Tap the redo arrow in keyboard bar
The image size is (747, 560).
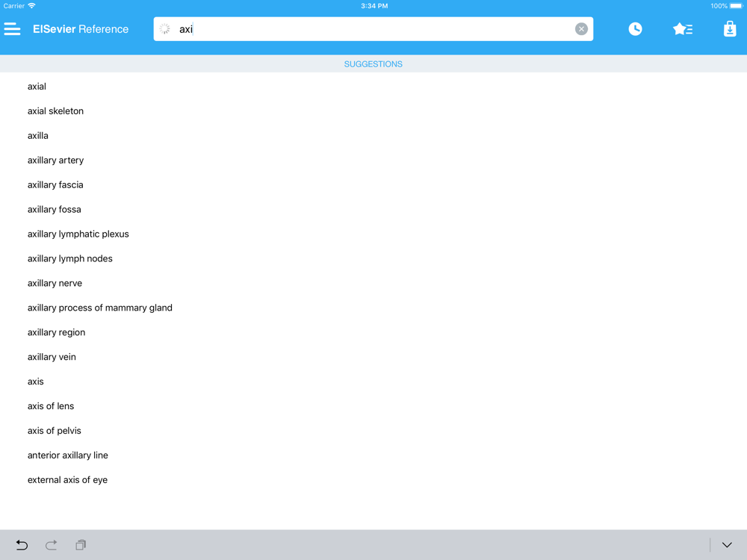[x=52, y=545]
